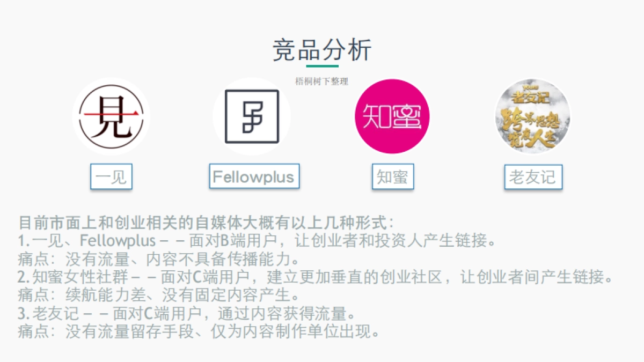This screenshot has width=644, height=362.
Task: Select the 知蜜 label box
Action: coord(393,177)
